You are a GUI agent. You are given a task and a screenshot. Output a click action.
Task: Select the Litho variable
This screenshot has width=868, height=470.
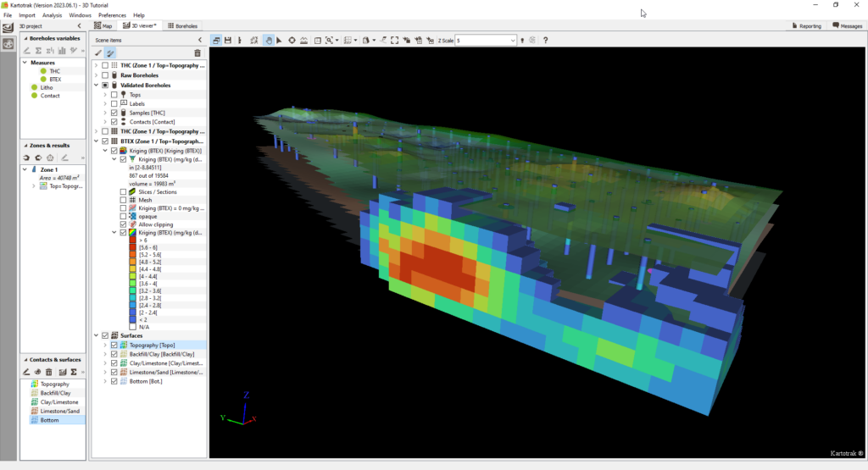coord(47,87)
